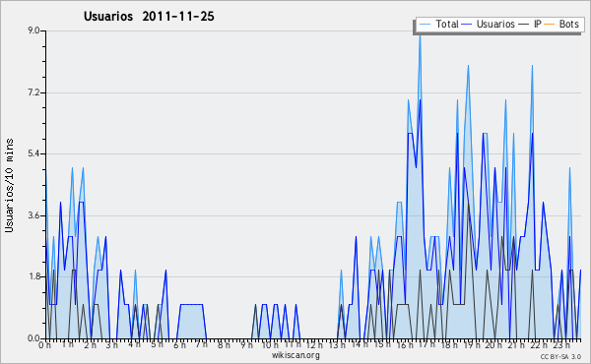Click the 'wikiscan.org' text below the chart
591x364 pixels.
[x=295, y=355]
